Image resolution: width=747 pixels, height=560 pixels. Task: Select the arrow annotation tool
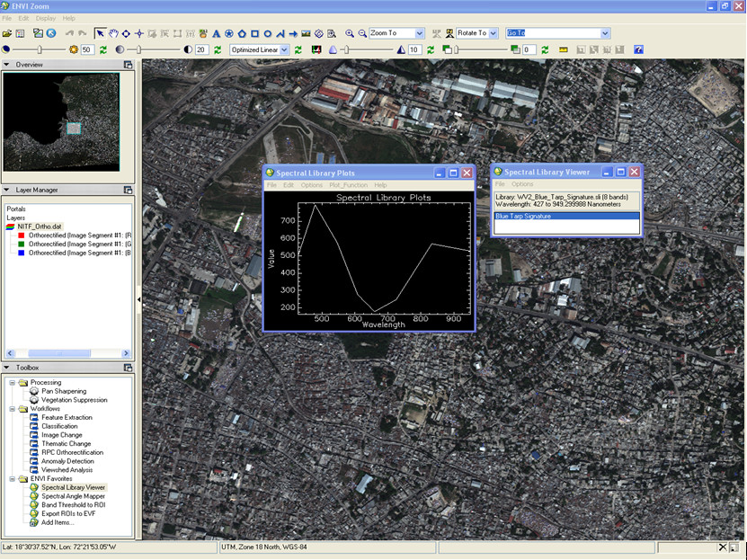(x=293, y=33)
